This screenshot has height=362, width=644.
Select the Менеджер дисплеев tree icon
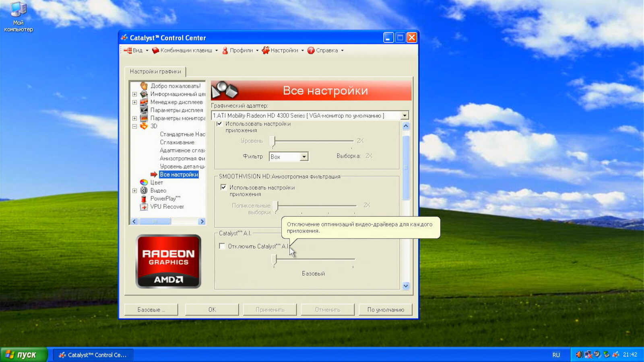(144, 102)
